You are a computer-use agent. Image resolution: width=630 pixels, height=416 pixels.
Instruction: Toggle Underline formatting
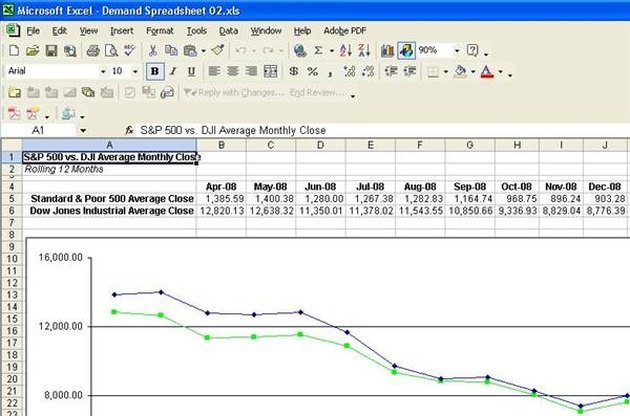click(x=191, y=72)
